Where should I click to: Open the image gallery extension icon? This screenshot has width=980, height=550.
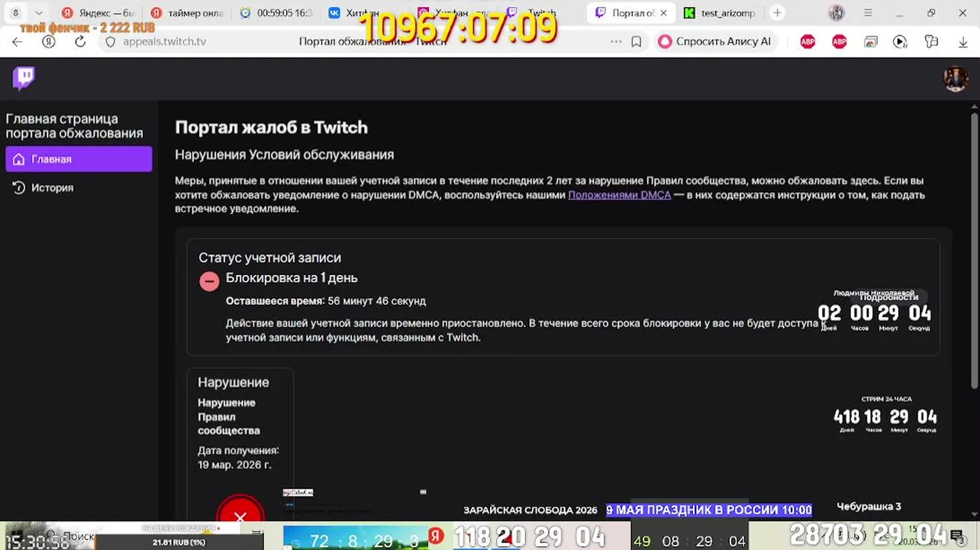click(871, 42)
